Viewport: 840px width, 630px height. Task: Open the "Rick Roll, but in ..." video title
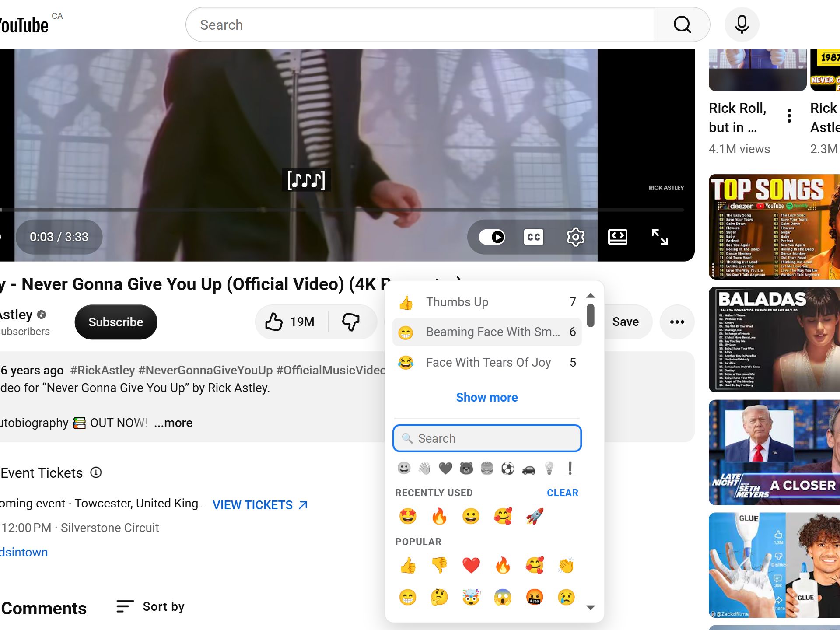738,117
